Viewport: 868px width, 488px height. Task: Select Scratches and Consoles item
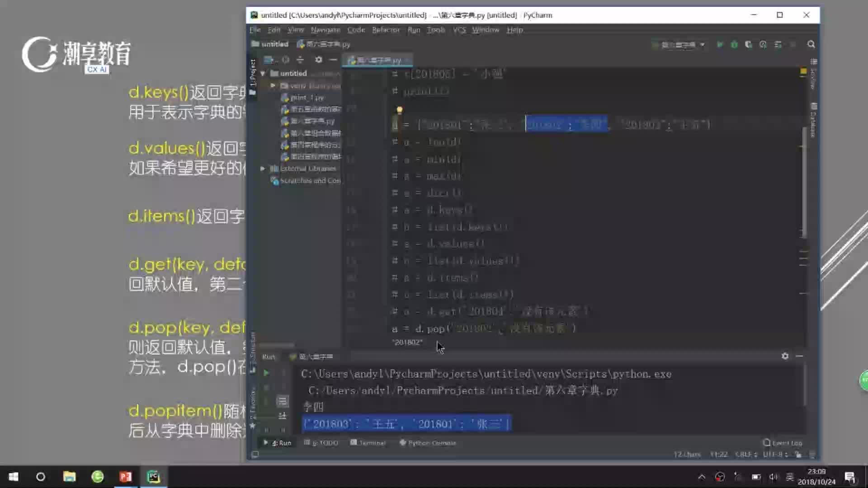point(306,180)
